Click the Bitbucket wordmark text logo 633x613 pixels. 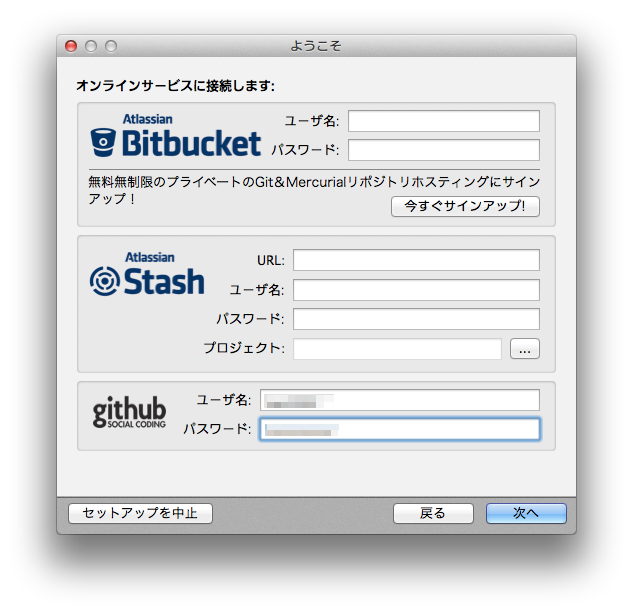(x=191, y=143)
